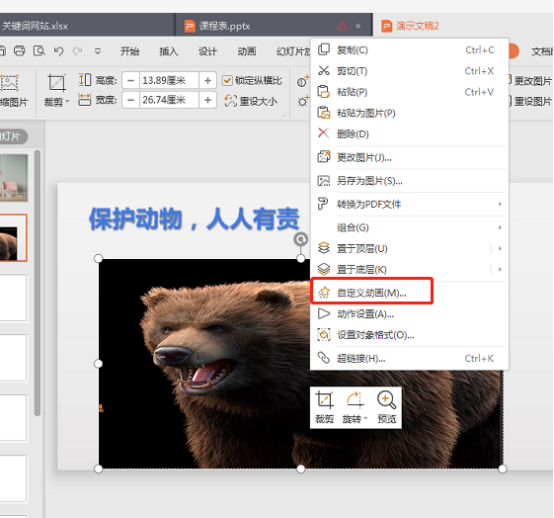Screen dimensions: 554x518
Task: Click the height field showing 13.89厘米
Action: (x=169, y=81)
